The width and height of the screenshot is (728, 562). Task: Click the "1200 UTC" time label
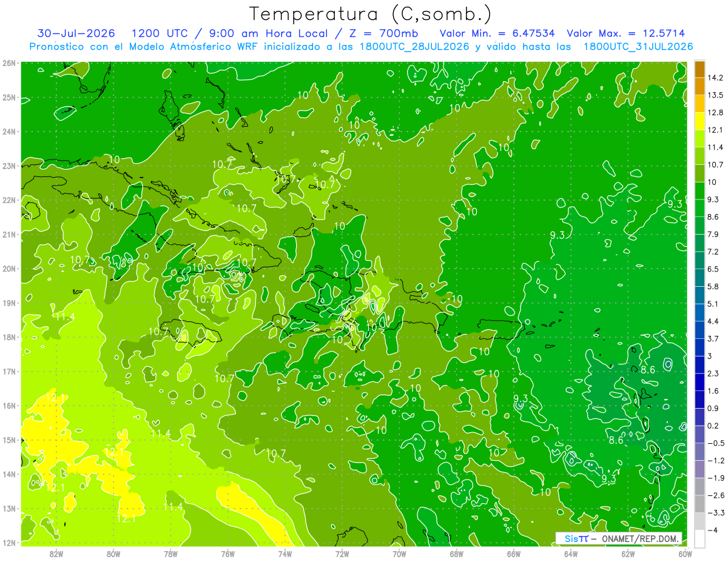click(x=160, y=33)
